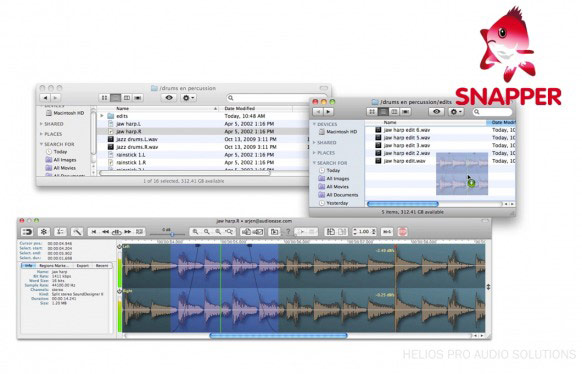Go forward in the edits window
The image size is (582, 374).
(328, 112)
